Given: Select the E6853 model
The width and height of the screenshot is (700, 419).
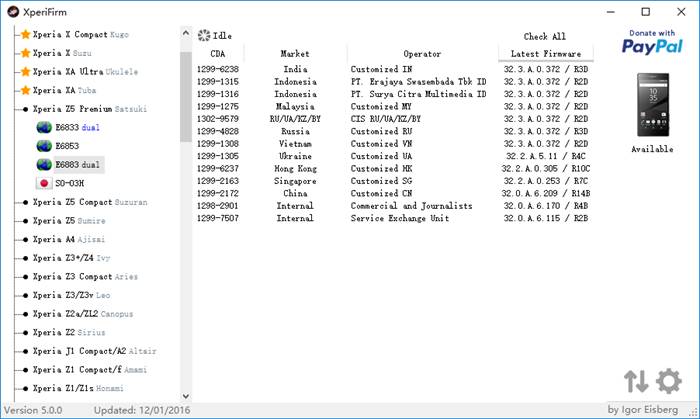Looking at the screenshot, I should pyautogui.click(x=67, y=146).
